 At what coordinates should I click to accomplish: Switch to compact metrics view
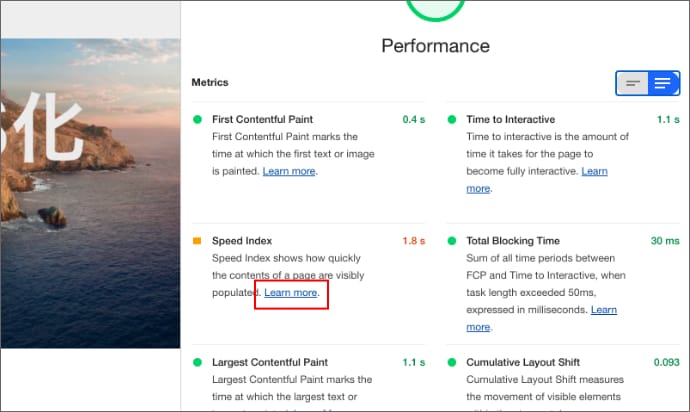[632, 84]
